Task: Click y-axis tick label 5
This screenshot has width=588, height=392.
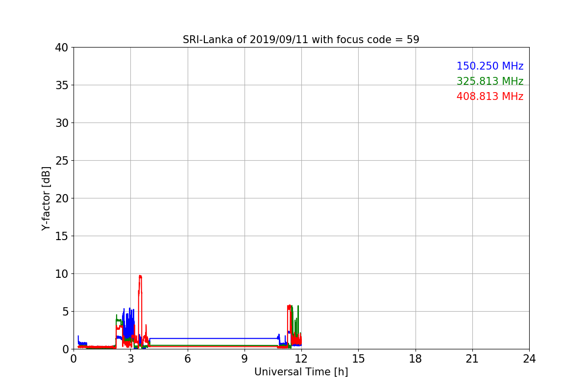Action: pyautogui.click(x=65, y=312)
